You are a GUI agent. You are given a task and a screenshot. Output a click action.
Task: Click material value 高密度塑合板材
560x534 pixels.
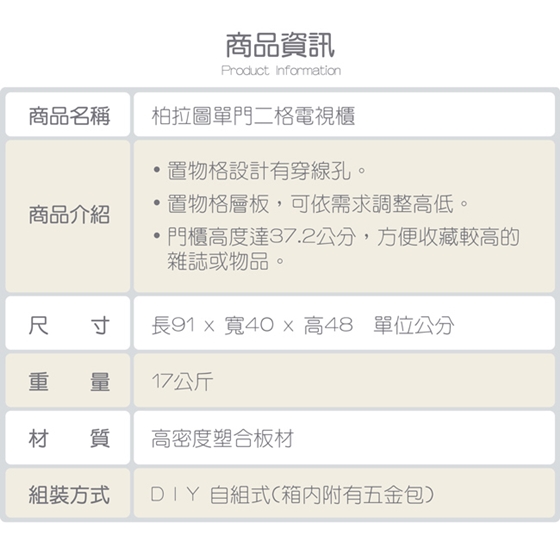click(x=222, y=439)
